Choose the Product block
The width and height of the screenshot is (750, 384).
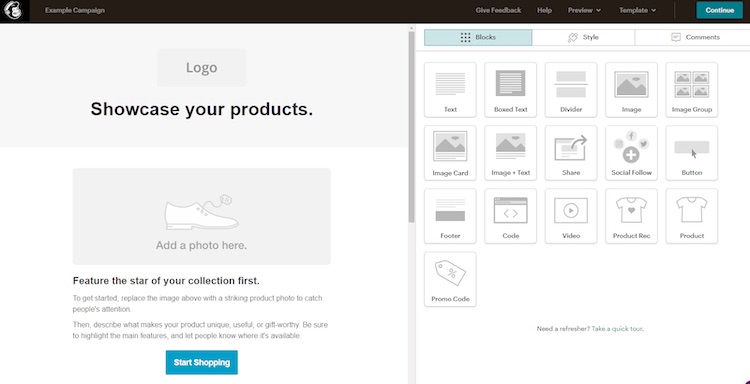(692, 216)
